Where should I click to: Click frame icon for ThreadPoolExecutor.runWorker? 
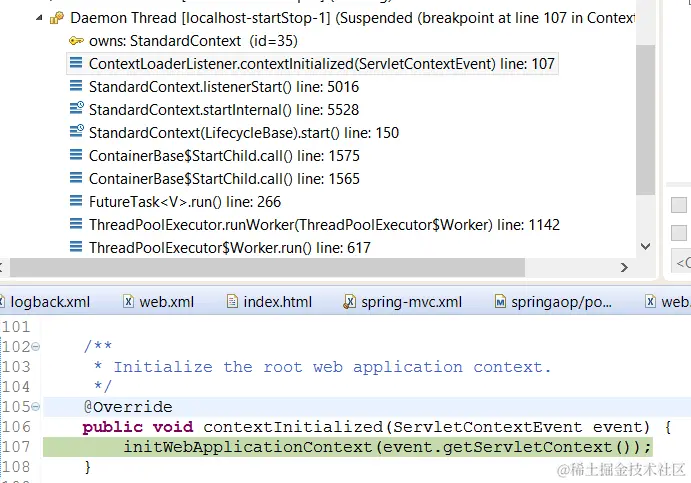coord(76,224)
